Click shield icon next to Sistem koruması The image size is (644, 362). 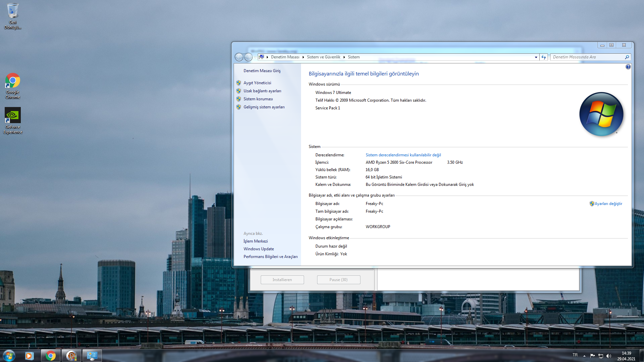click(x=239, y=99)
